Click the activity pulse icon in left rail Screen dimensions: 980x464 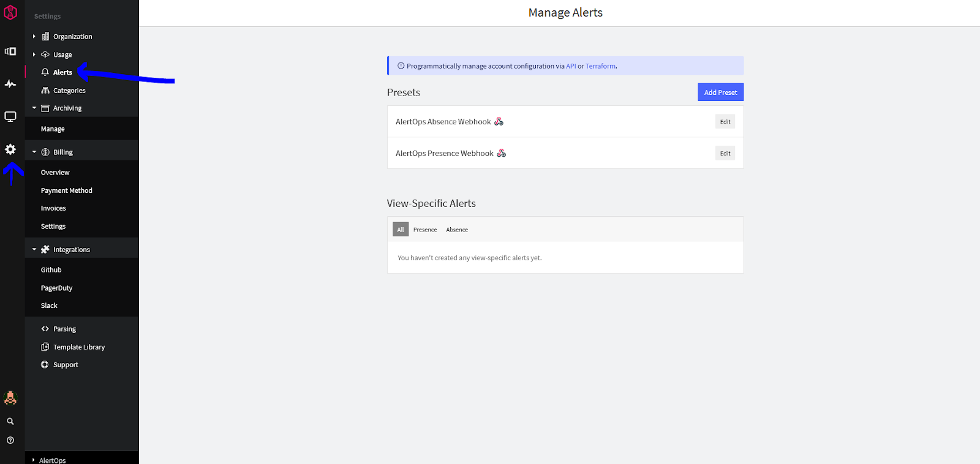(x=10, y=84)
